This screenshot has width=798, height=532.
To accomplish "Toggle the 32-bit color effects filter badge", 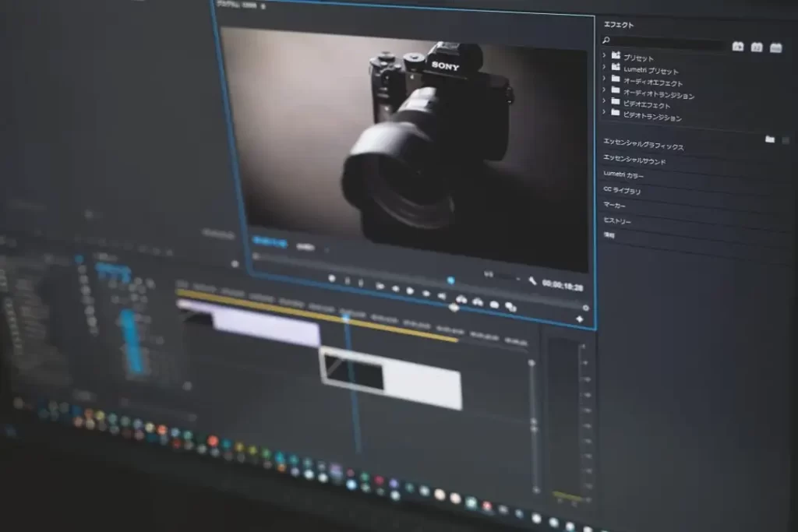I will (x=756, y=47).
